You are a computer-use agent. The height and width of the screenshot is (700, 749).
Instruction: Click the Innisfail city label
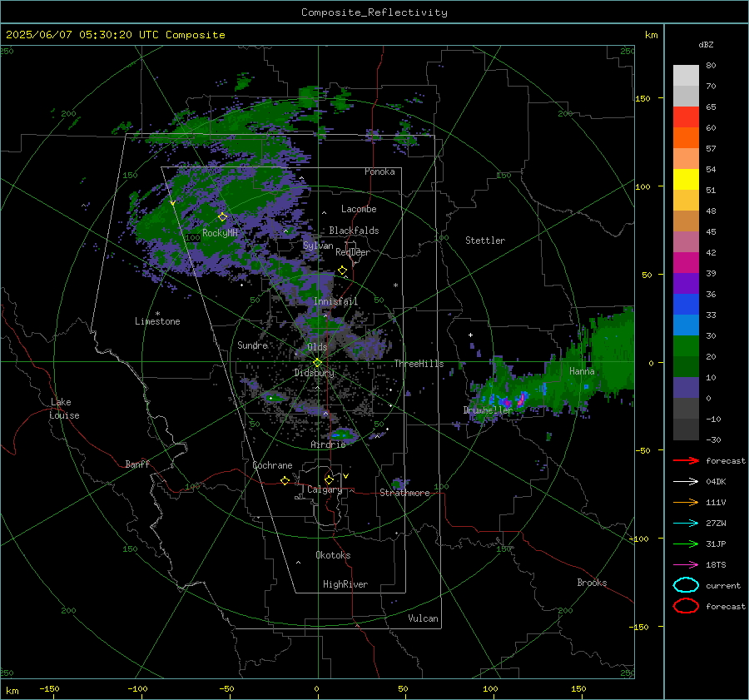coord(335,301)
